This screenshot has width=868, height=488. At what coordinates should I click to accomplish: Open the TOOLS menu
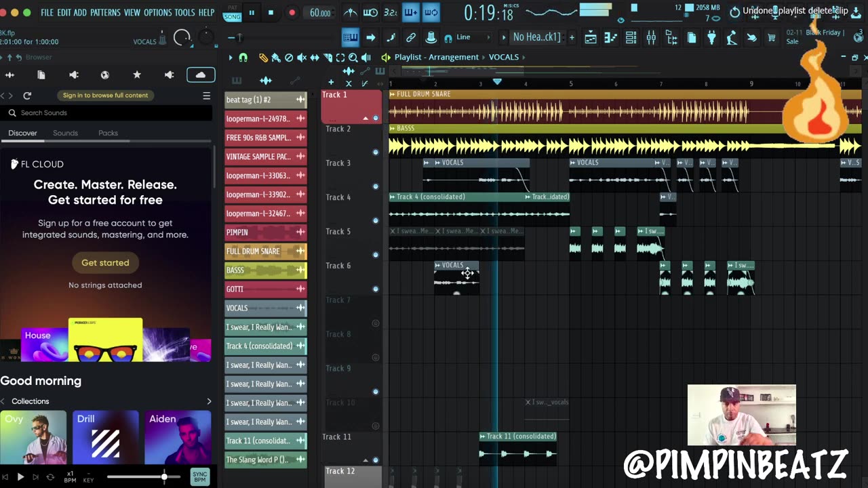pos(184,12)
